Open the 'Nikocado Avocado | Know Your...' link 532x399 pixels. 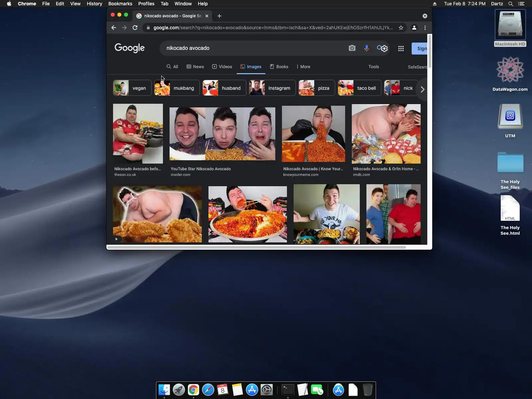pyautogui.click(x=313, y=169)
